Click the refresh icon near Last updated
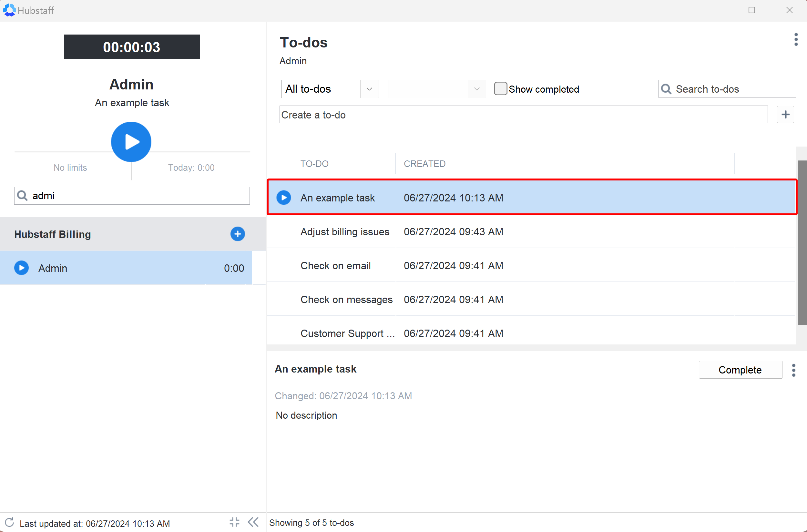 point(9,523)
